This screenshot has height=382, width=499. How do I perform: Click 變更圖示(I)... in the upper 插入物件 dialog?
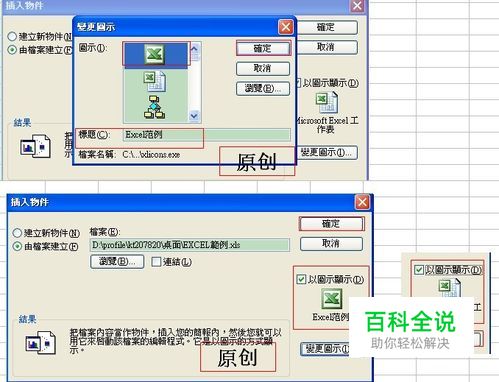[326, 153]
